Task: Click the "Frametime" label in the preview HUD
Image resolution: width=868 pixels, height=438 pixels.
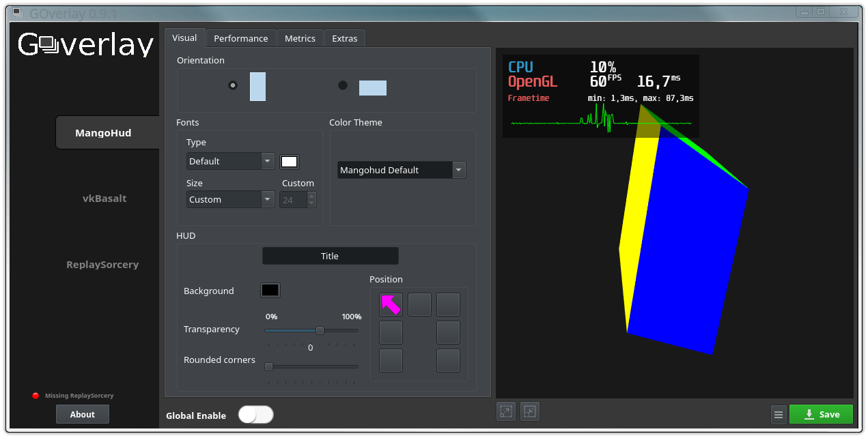Action: (529, 98)
